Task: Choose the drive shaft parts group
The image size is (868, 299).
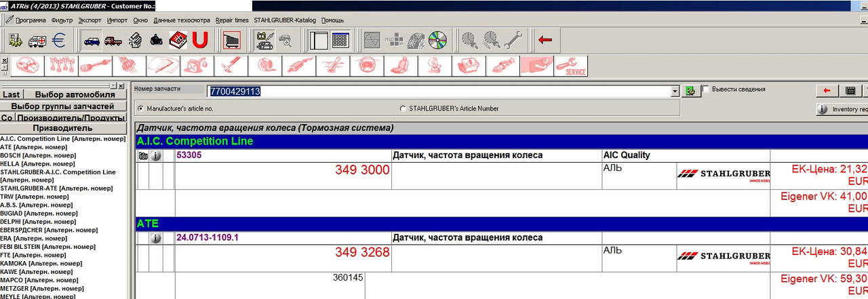Action: [x=96, y=66]
